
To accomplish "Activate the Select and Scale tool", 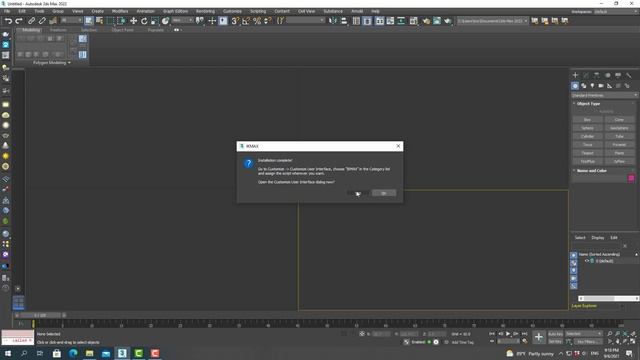I will point(155,21).
